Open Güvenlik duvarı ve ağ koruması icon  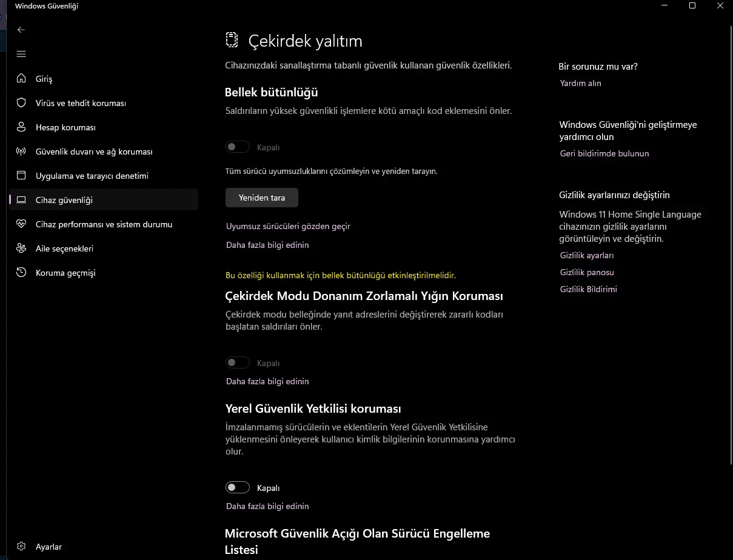pyautogui.click(x=21, y=152)
